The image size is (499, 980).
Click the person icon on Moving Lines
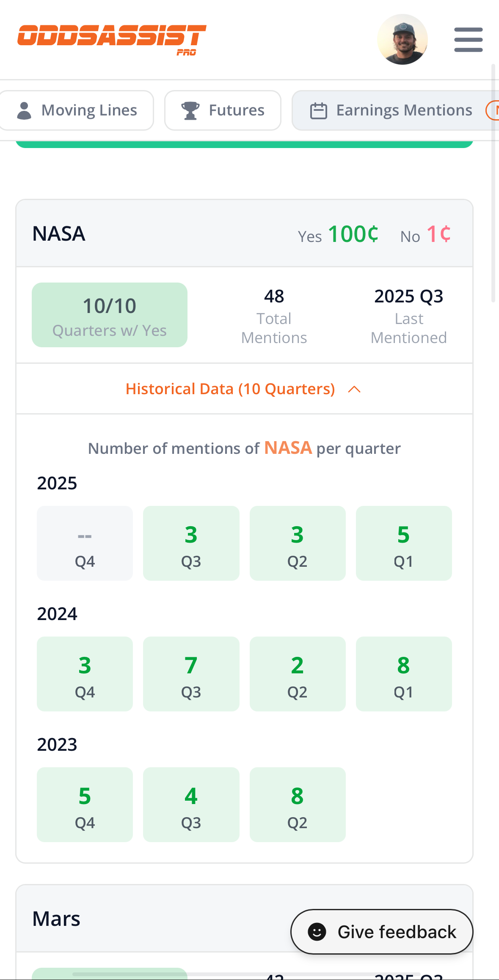pos(24,110)
